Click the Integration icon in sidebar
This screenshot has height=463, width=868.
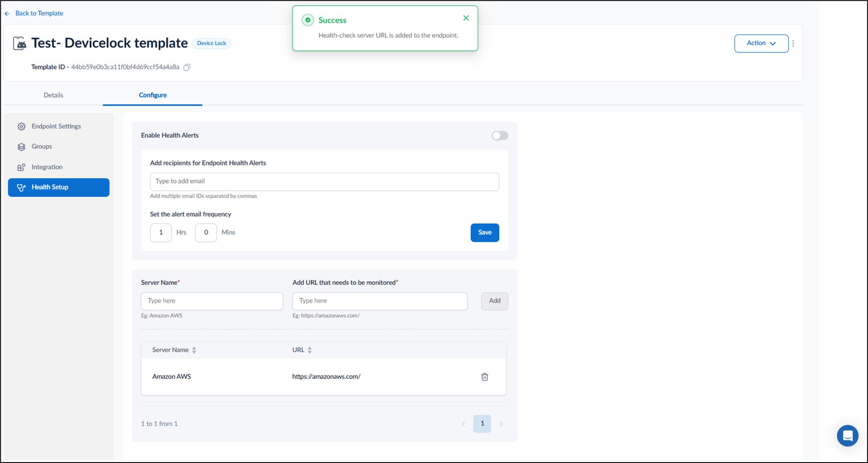pyautogui.click(x=21, y=167)
